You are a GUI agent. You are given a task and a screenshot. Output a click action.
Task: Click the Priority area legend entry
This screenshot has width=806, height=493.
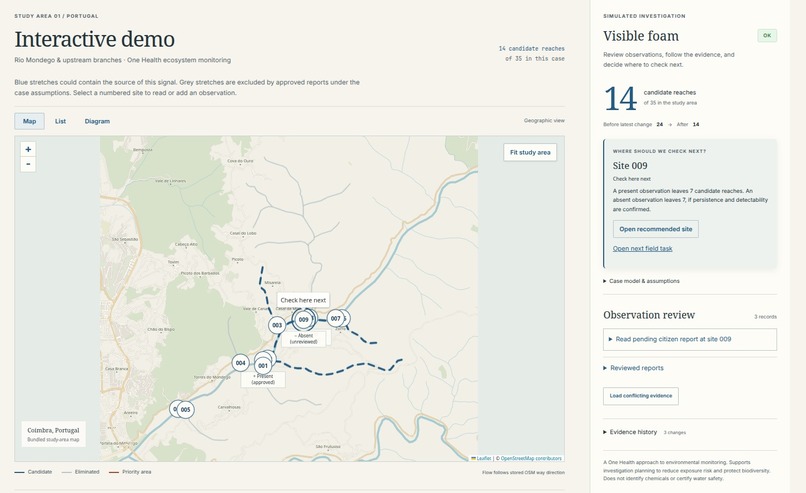(x=130, y=472)
